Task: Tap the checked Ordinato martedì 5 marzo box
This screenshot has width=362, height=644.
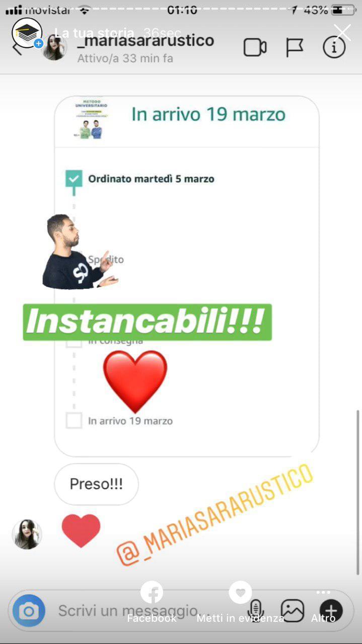Action: (x=74, y=179)
